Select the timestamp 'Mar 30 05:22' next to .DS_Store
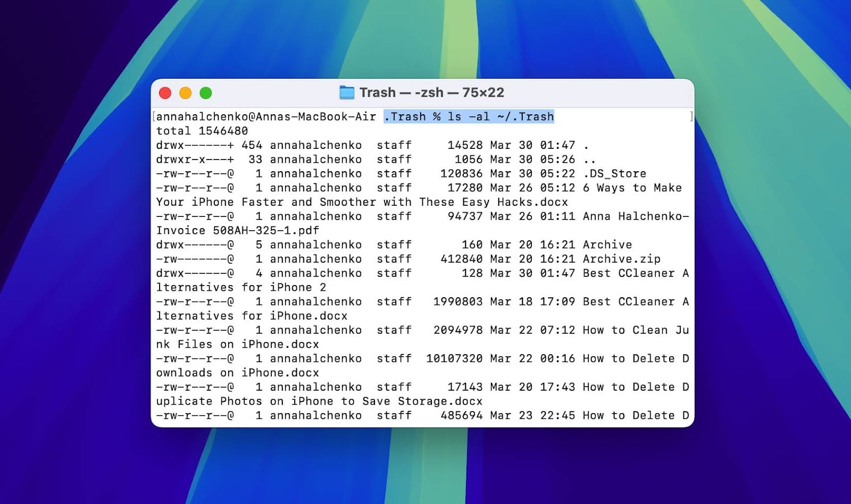Screen dimensions: 851x504 pyautogui.click(x=531, y=173)
